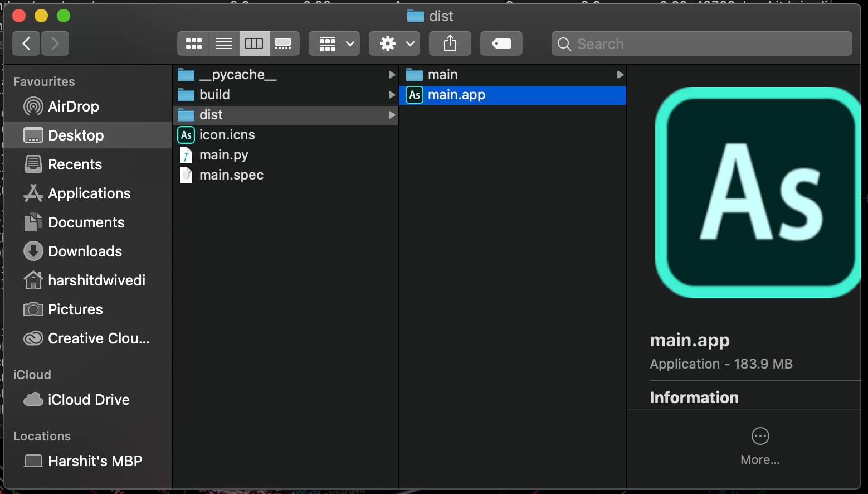868x494 pixels.
Task: Open the harshitdwivedi home folder
Action: 88,280
